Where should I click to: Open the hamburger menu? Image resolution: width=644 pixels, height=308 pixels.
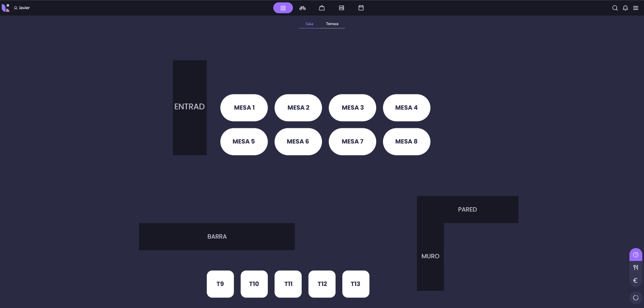(x=636, y=8)
